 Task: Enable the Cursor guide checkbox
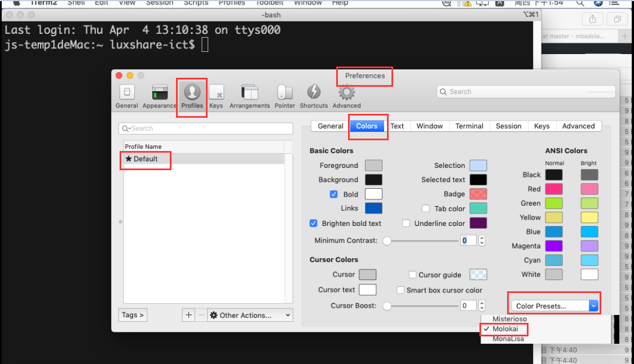[412, 275]
